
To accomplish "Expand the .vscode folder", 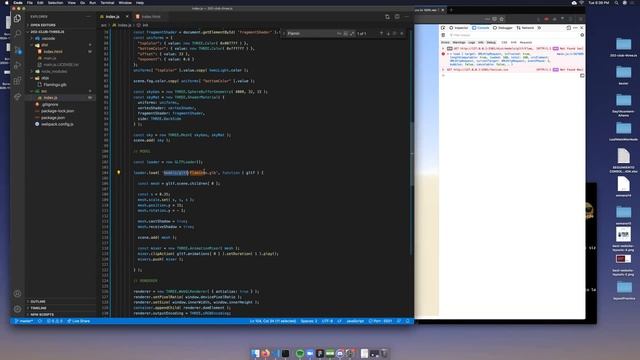I will 60,38.
